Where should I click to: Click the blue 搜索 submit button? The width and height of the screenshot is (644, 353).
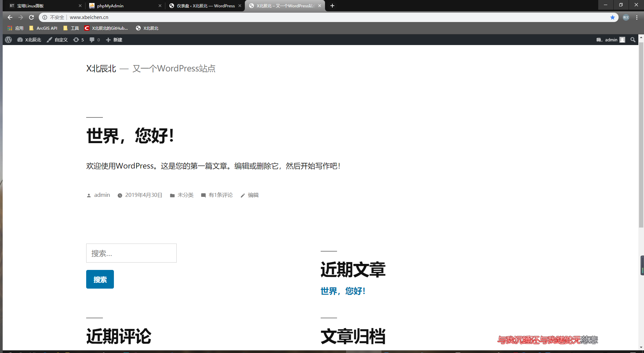(100, 279)
